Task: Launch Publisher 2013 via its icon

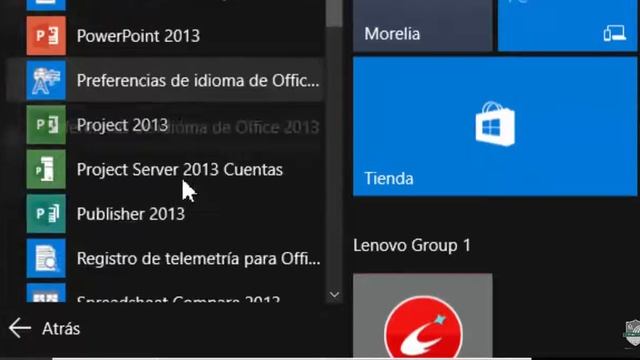Action: pos(46,213)
